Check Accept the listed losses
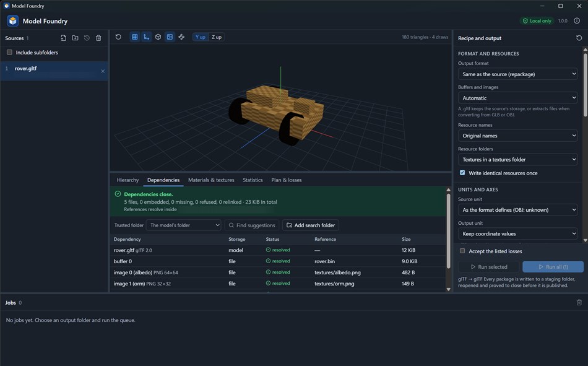 click(x=462, y=251)
